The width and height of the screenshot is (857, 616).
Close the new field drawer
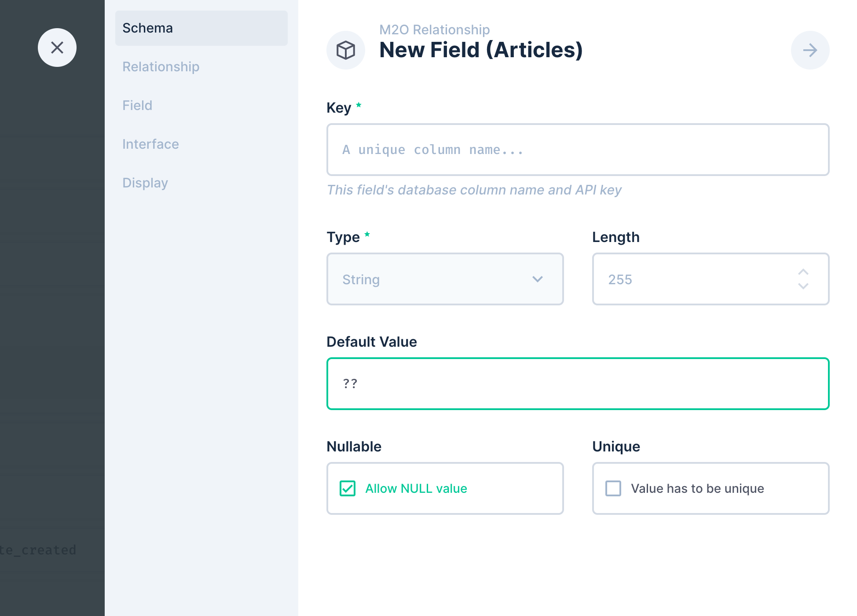click(x=57, y=48)
